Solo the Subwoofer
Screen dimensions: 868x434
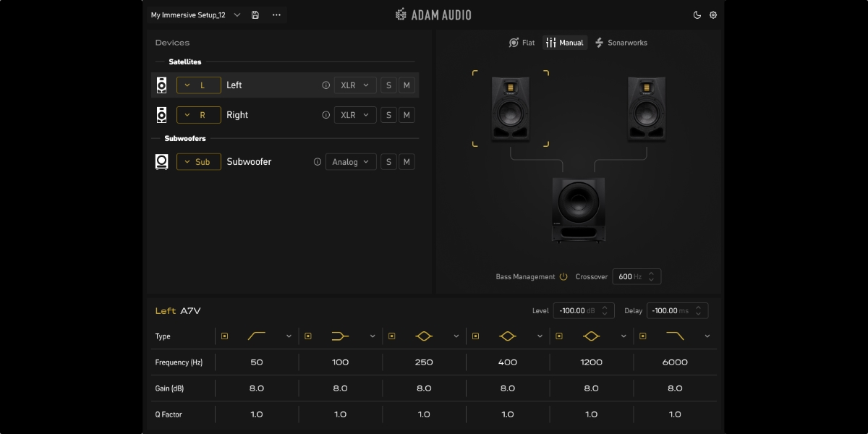388,162
